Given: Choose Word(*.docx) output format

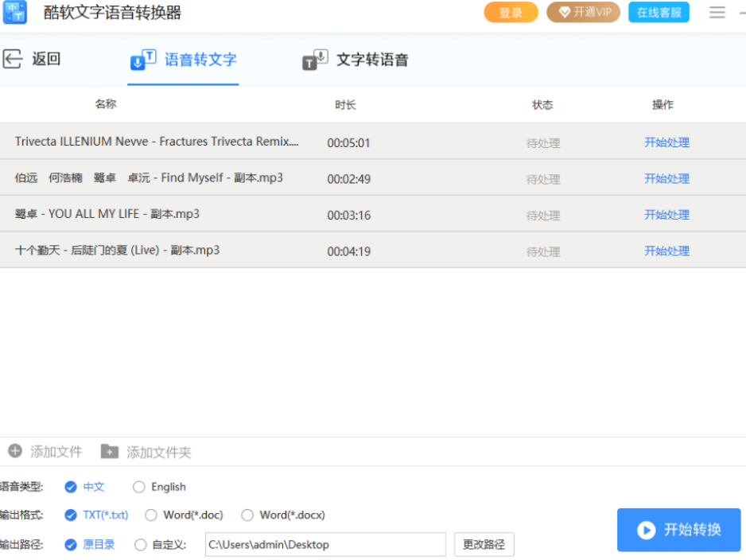Looking at the screenshot, I should pos(247,515).
